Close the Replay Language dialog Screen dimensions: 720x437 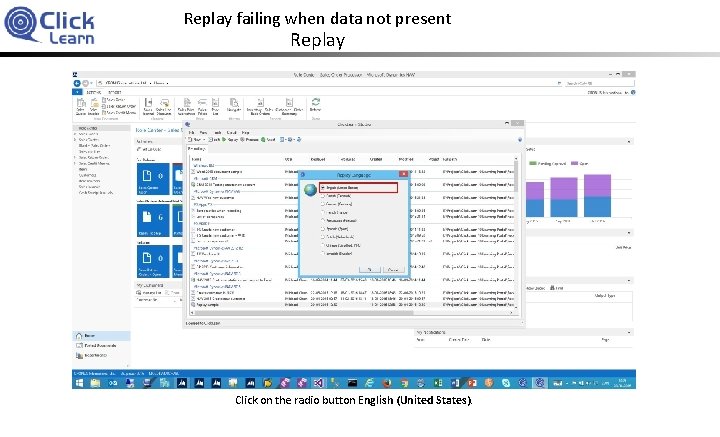point(403,174)
